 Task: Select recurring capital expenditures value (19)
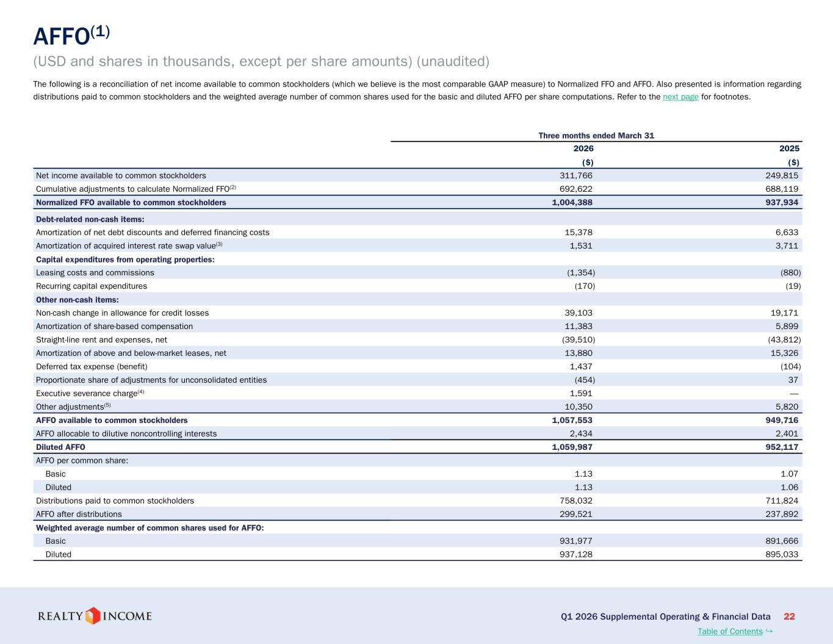pos(793,286)
